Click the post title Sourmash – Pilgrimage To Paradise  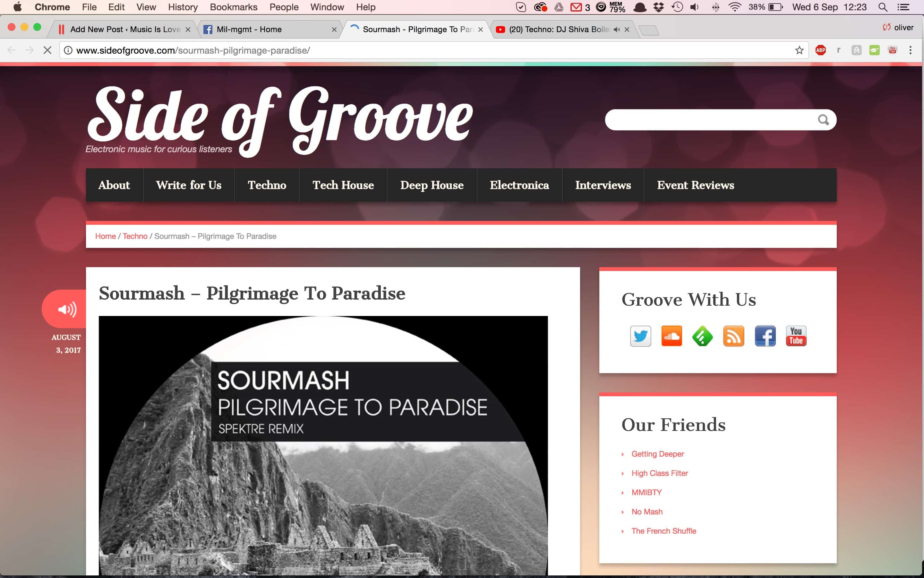click(x=252, y=293)
